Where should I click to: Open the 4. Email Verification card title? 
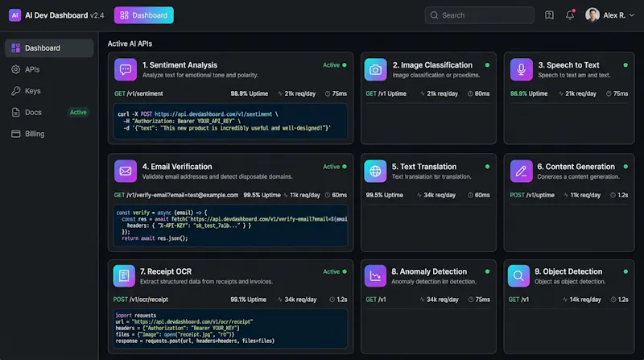[177, 167]
